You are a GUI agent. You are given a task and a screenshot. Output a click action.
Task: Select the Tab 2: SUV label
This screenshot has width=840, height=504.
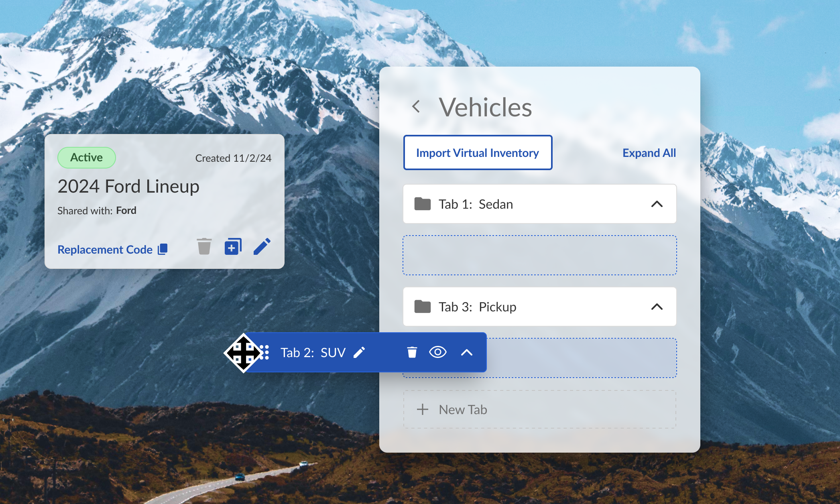click(x=313, y=352)
